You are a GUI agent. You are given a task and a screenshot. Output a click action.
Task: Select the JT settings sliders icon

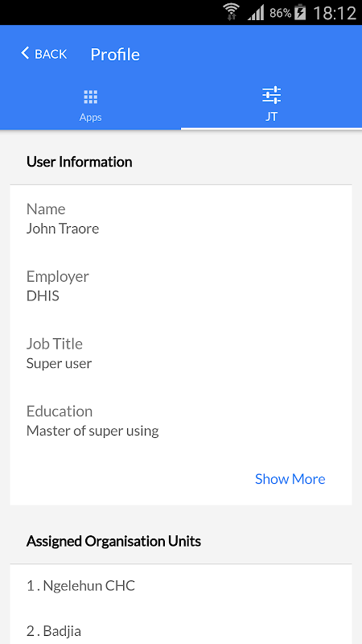click(271, 95)
